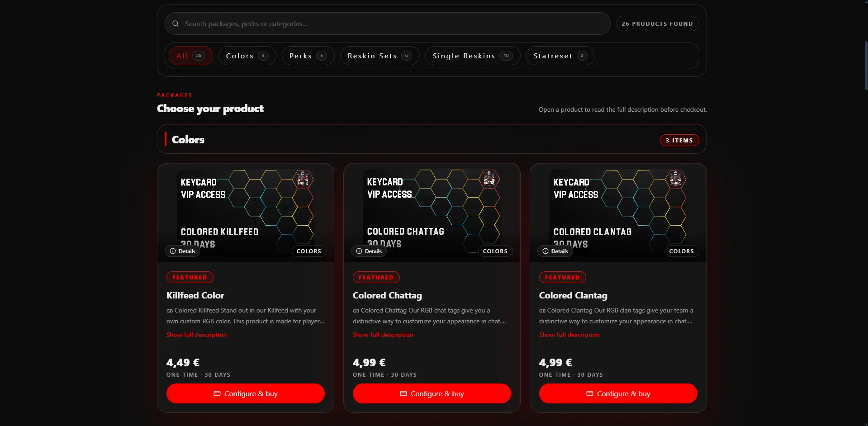
Task: Click FEATURED badge on Colored Clantag
Action: 563,277
